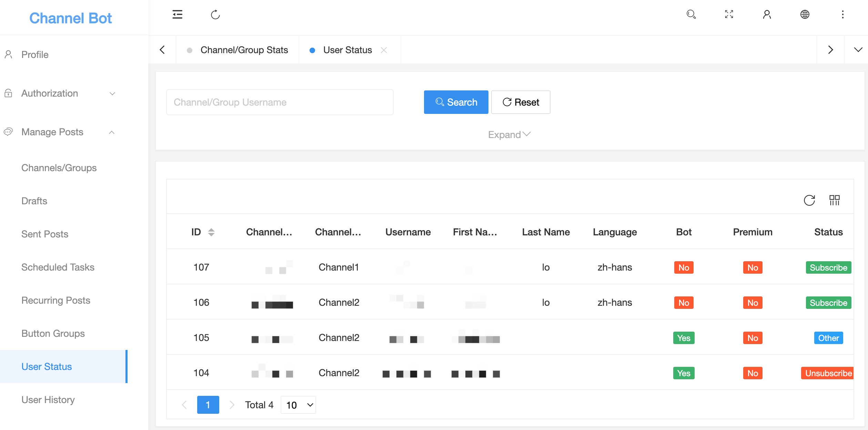868x430 pixels.
Task: Click ID 107 cell
Action: pos(201,267)
